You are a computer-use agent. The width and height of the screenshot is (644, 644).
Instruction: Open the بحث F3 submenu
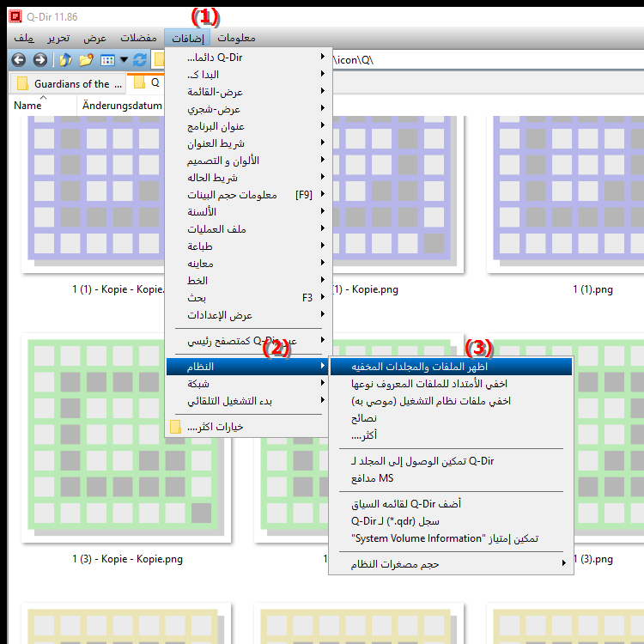pyautogui.click(x=248, y=298)
